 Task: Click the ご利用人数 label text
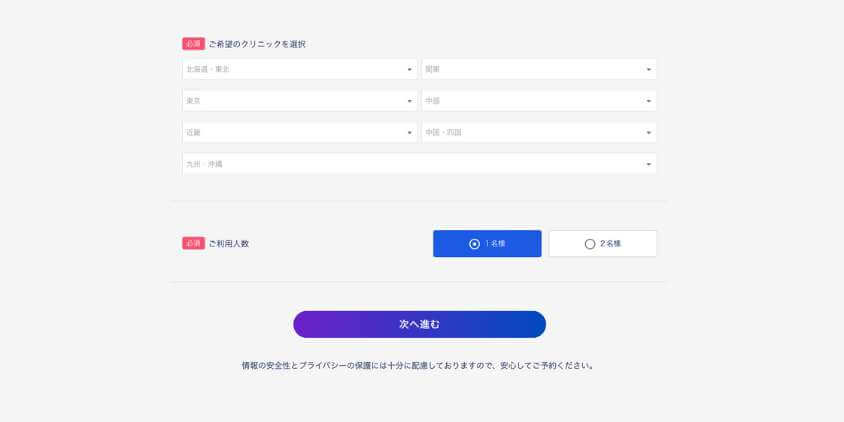(229, 243)
